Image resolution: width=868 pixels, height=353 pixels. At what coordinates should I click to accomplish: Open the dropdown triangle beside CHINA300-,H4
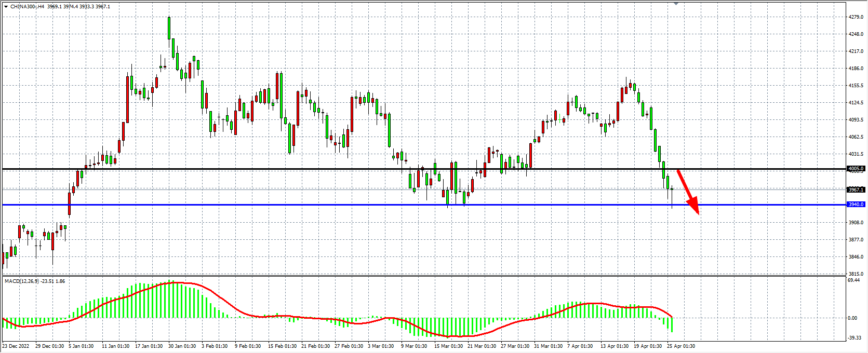(6, 7)
